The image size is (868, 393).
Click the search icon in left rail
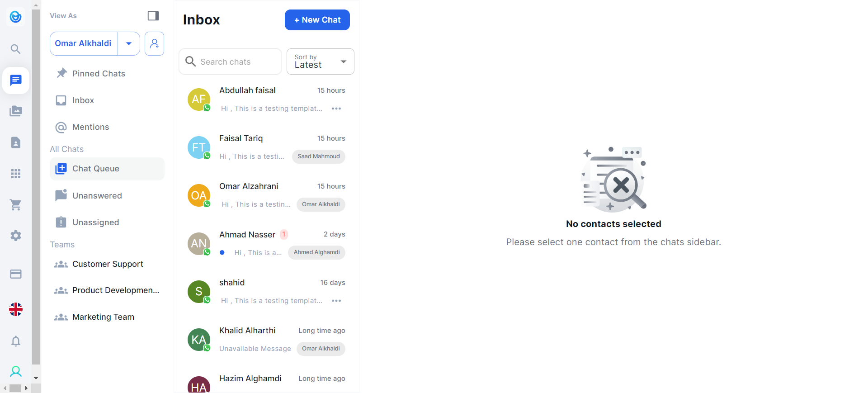pos(16,49)
